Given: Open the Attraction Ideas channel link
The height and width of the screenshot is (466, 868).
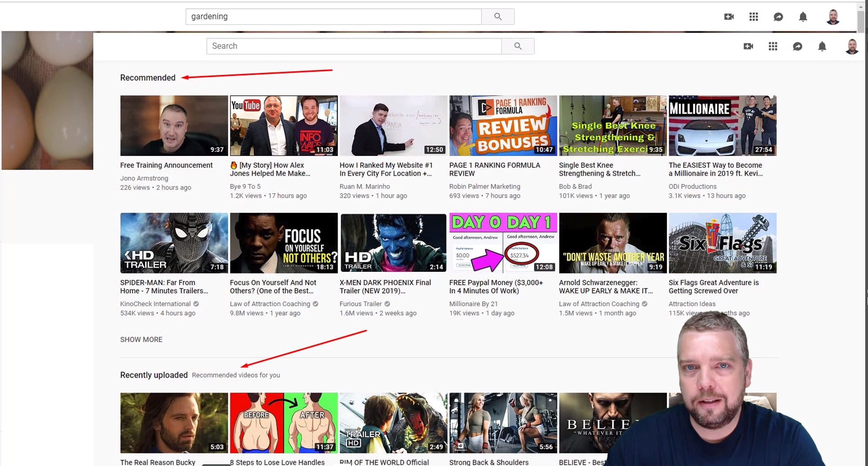Looking at the screenshot, I should (692, 304).
